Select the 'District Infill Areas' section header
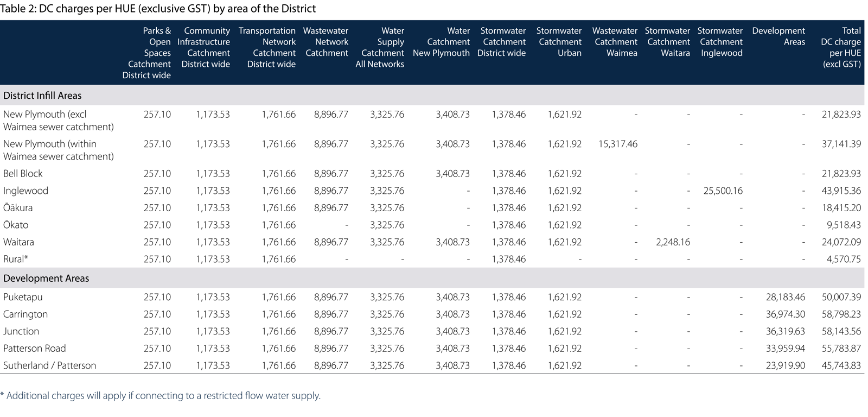Screen dimensions: 868x417 42,96
